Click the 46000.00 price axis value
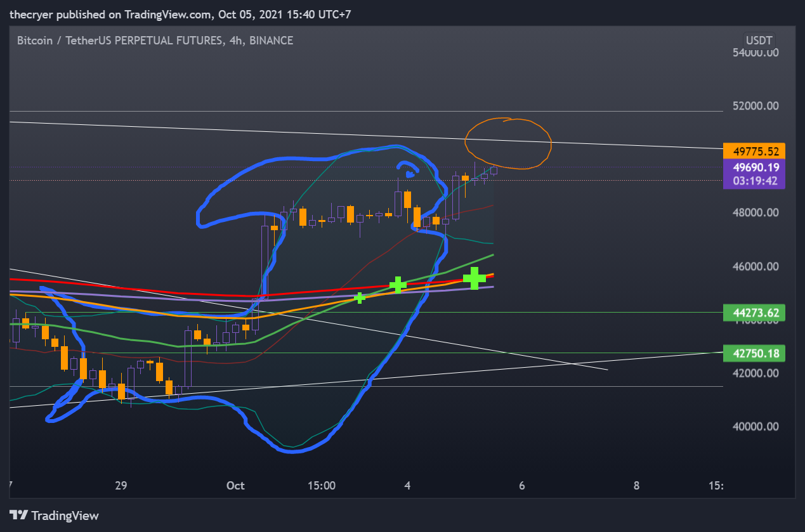Viewport: 805px width, 532px height. click(x=755, y=266)
